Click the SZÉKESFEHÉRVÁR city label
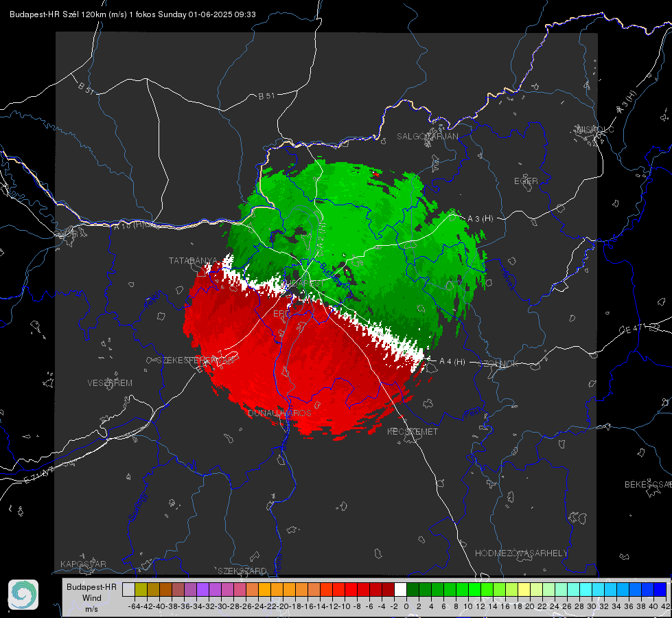This screenshot has height=618, width=672. pyautogui.click(x=196, y=360)
